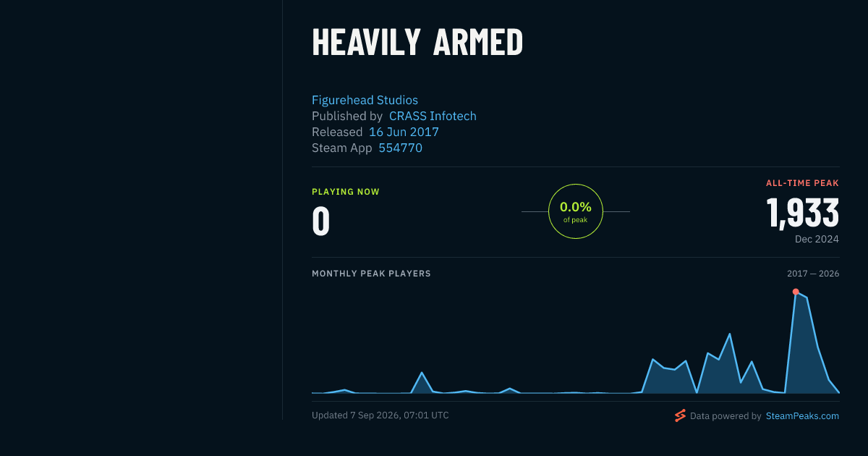
Task: Click the SteamPeaks logo icon
Action: 680,415
